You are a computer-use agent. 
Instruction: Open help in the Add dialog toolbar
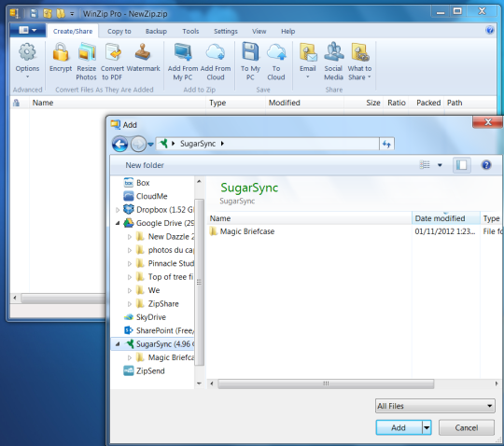click(x=486, y=165)
